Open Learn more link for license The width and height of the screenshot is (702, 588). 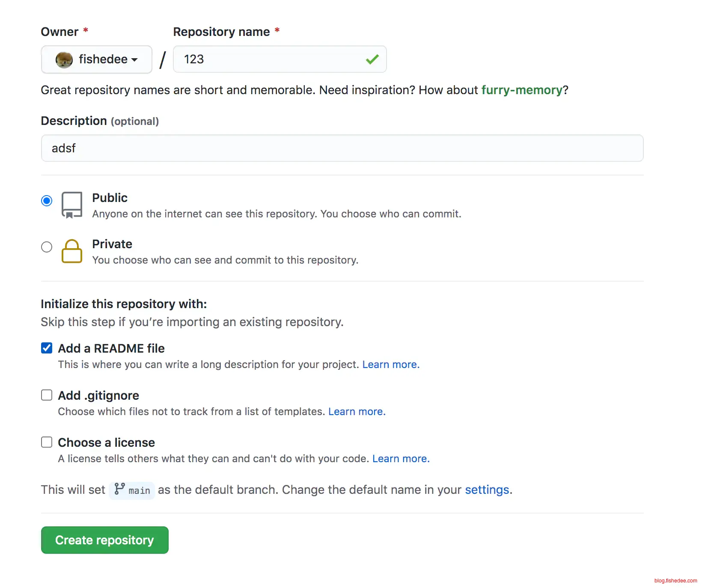click(401, 459)
